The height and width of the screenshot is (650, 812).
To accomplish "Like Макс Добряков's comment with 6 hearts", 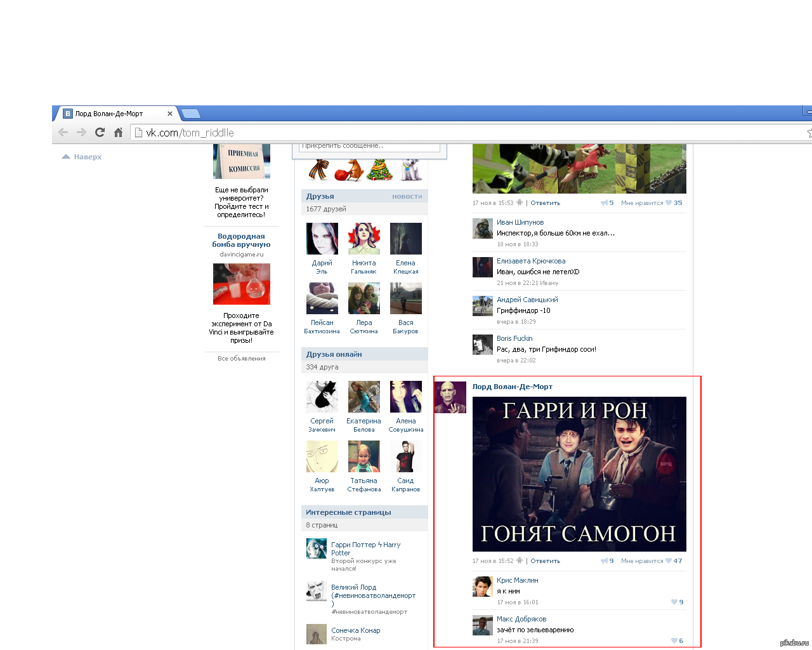I will (677, 641).
